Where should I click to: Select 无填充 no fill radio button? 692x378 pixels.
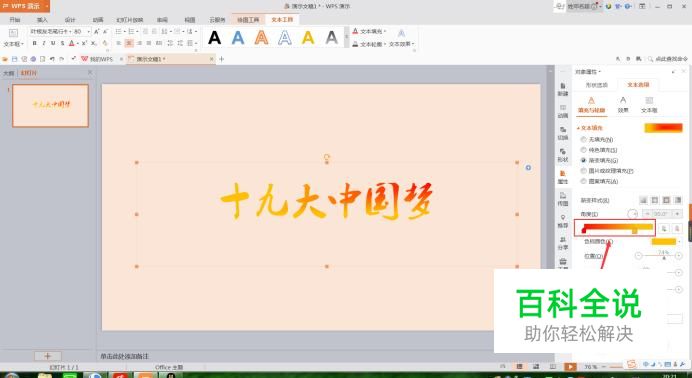point(584,139)
